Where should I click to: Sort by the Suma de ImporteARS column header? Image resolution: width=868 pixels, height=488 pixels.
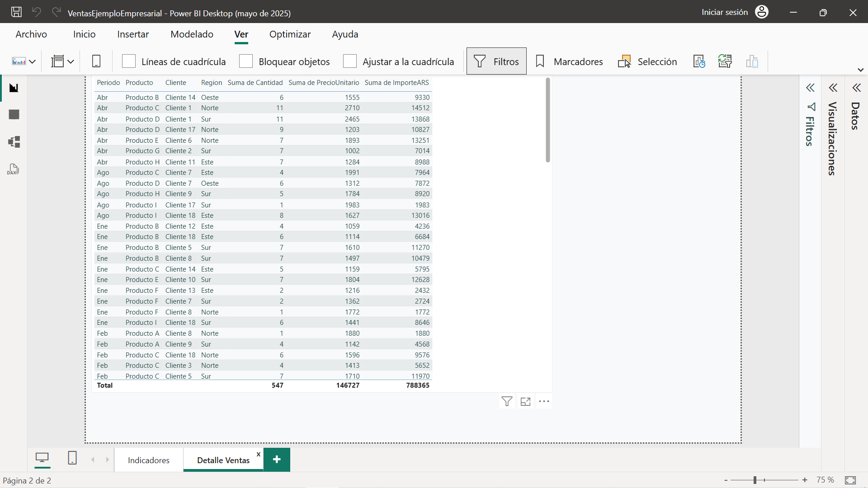point(397,83)
